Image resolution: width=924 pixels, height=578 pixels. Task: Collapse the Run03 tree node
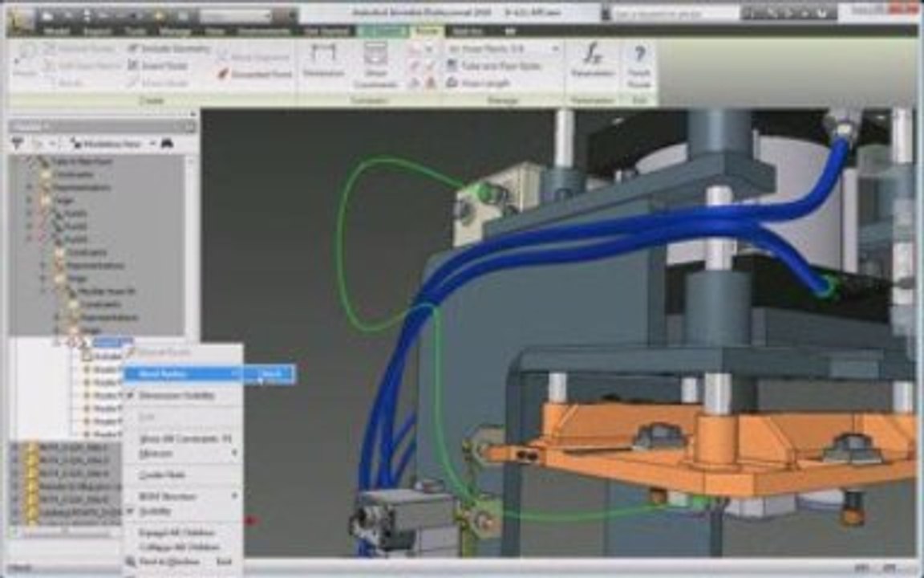click(x=30, y=239)
